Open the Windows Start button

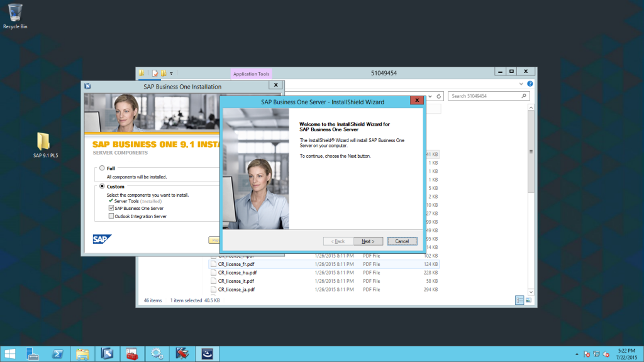point(9,354)
